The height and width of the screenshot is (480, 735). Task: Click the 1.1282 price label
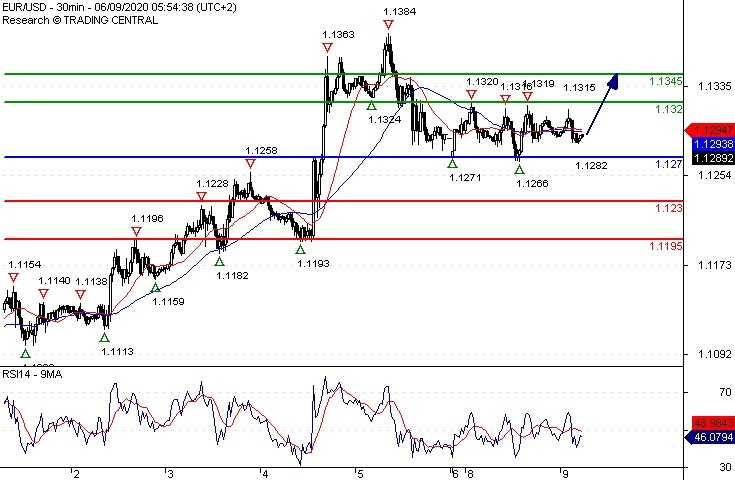(x=591, y=165)
